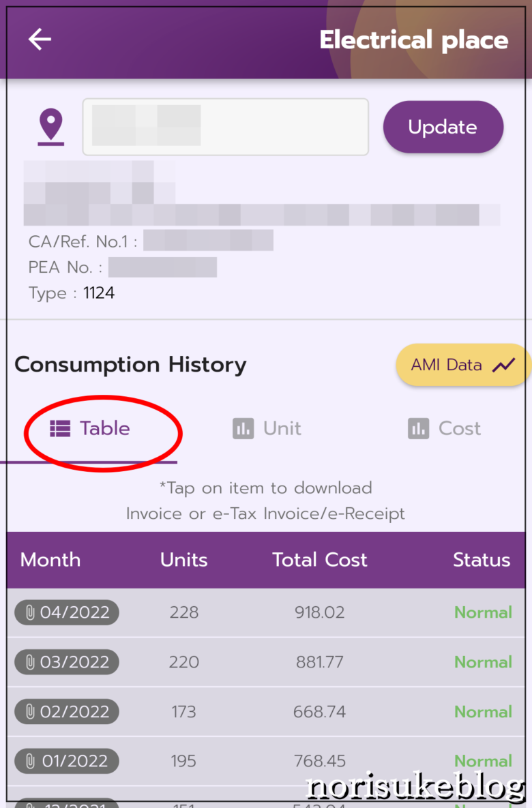
Task: Download invoice for 04/2022
Action: (67, 612)
